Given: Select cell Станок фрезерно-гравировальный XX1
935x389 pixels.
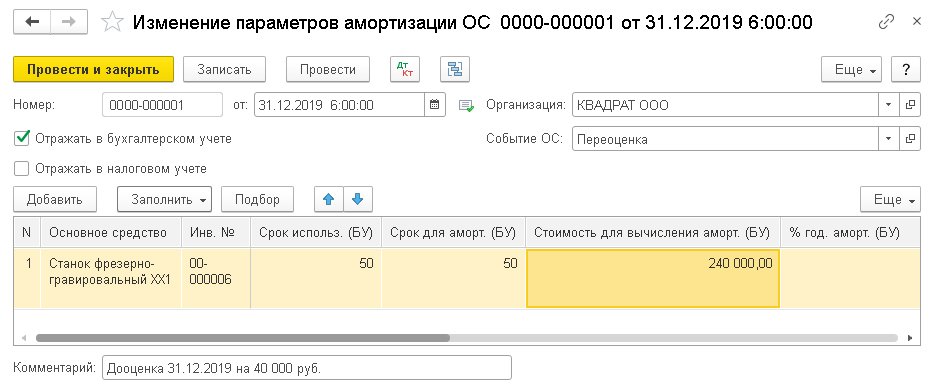Looking at the screenshot, I should [x=112, y=279].
